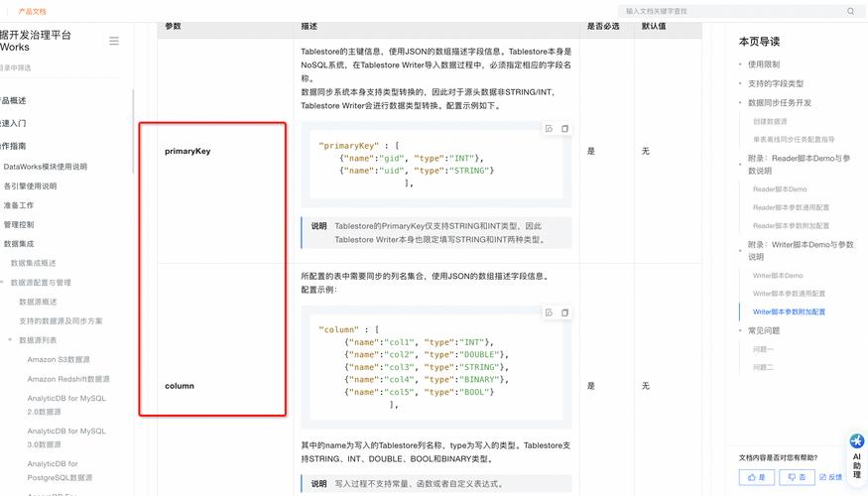The height and width of the screenshot is (496, 868).
Task: Jump to 创建数据源 subsection
Action: pyautogui.click(x=770, y=121)
